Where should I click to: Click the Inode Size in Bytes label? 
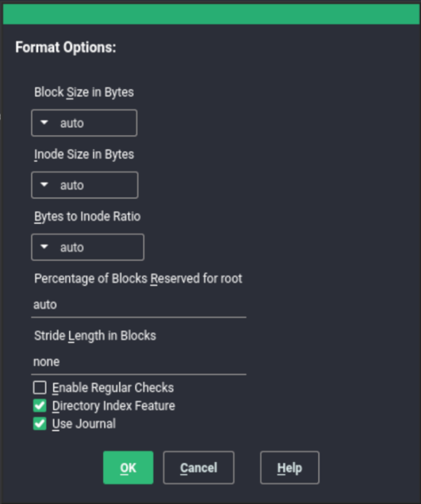[84, 154]
